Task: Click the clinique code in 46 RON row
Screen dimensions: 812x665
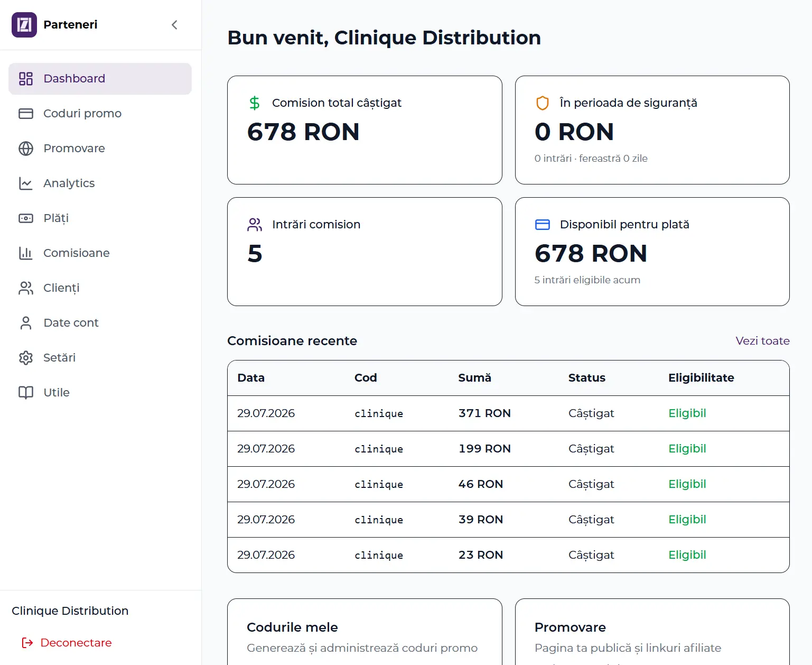Action: click(x=379, y=485)
